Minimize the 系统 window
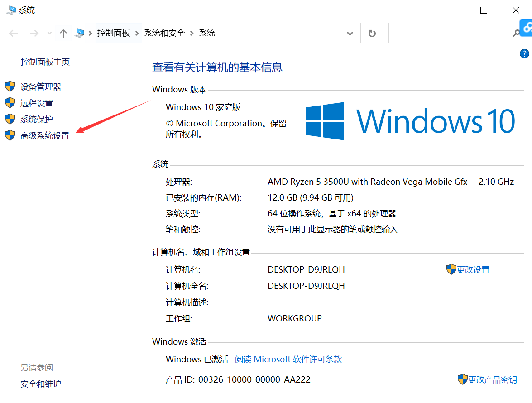 (x=452, y=10)
